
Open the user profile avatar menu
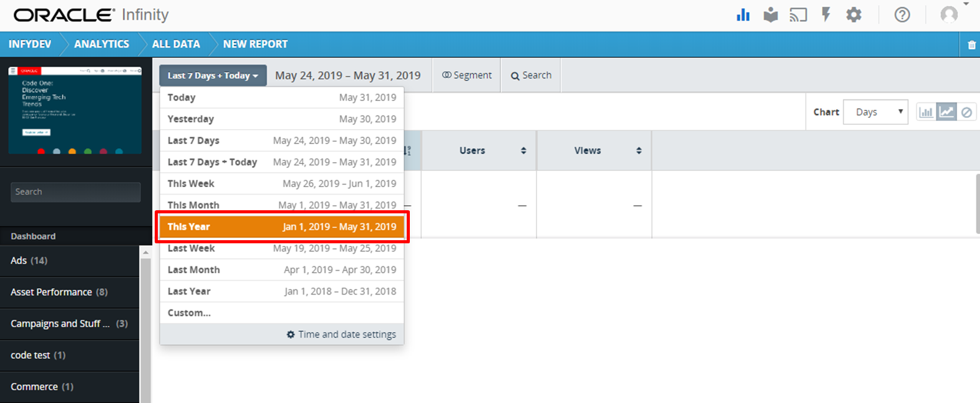pyautogui.click(x=949, y=15)
